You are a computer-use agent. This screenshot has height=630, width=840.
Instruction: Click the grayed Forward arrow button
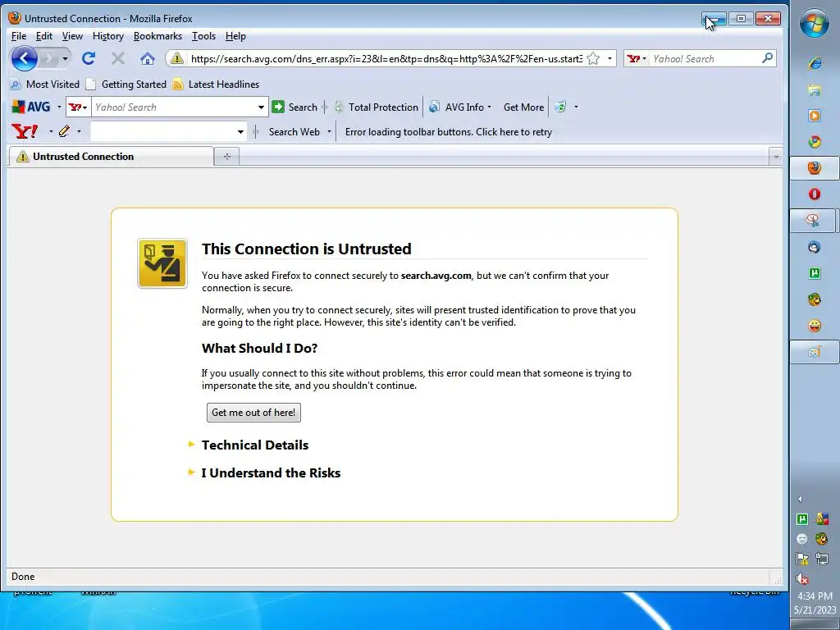(x=48, y=58)
